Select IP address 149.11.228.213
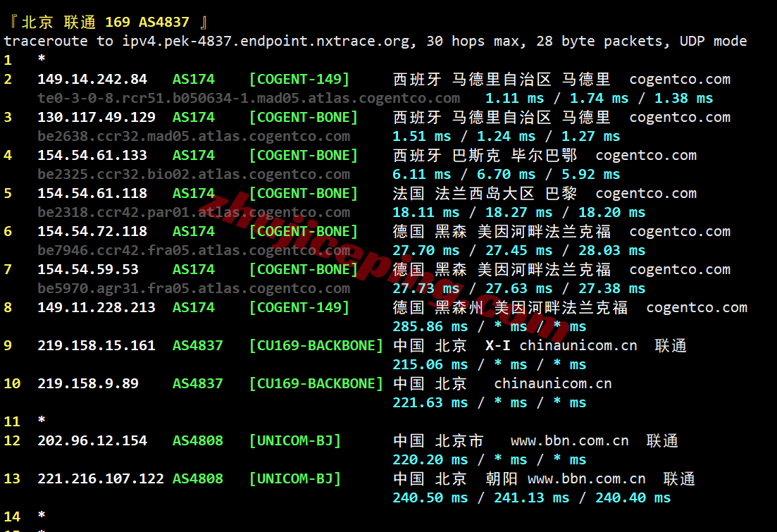 tap(97, 308)
